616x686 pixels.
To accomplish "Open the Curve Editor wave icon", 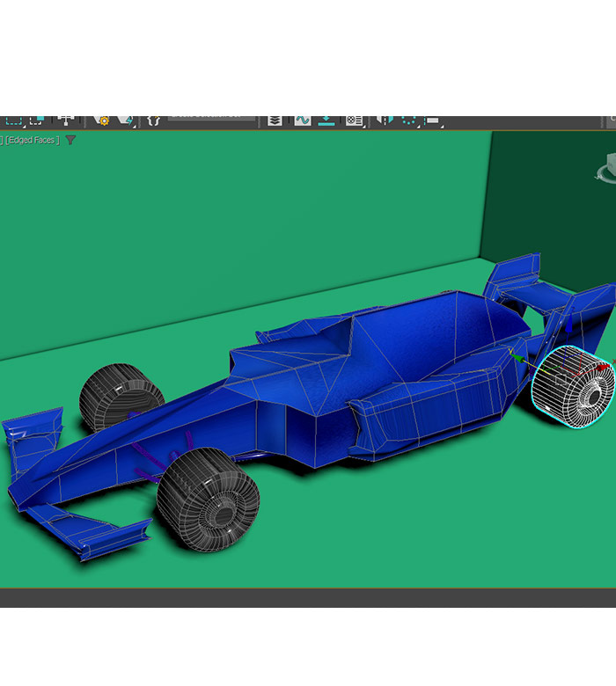I will tap(302, 120).
